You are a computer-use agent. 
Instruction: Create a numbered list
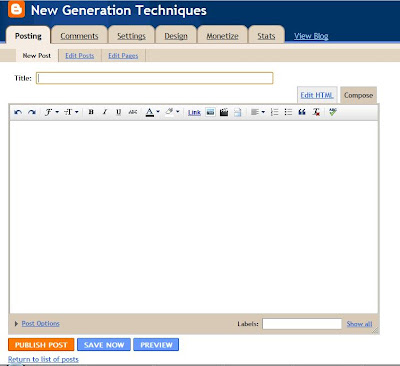coord(275,112)
